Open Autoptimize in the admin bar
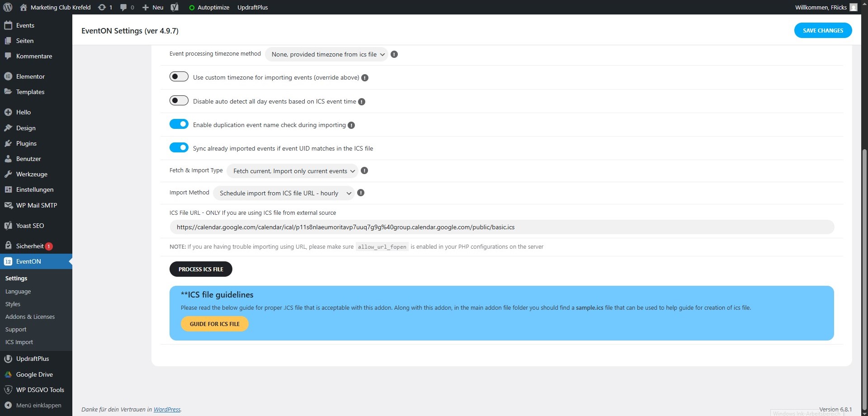 209,7
